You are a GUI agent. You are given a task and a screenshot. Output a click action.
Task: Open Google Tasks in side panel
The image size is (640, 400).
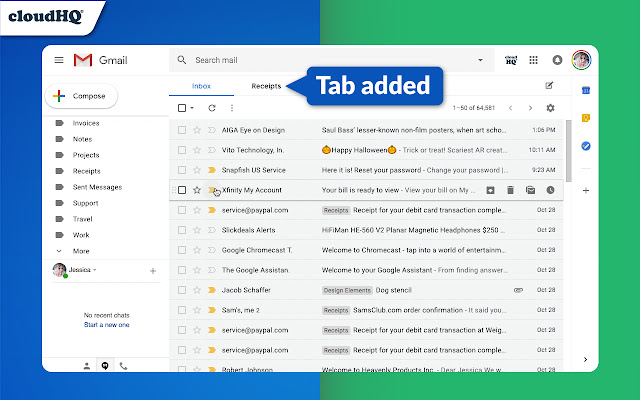[586, 146]
